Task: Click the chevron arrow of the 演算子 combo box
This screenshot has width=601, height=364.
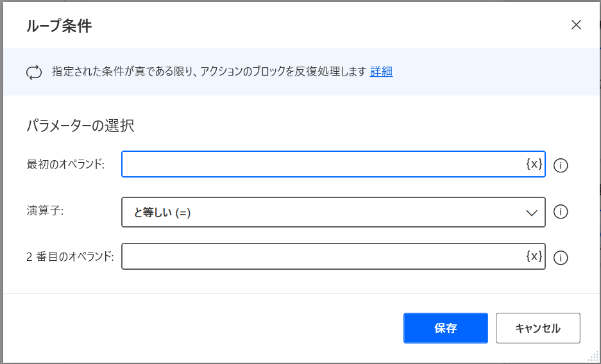Action: click(531, 213)
